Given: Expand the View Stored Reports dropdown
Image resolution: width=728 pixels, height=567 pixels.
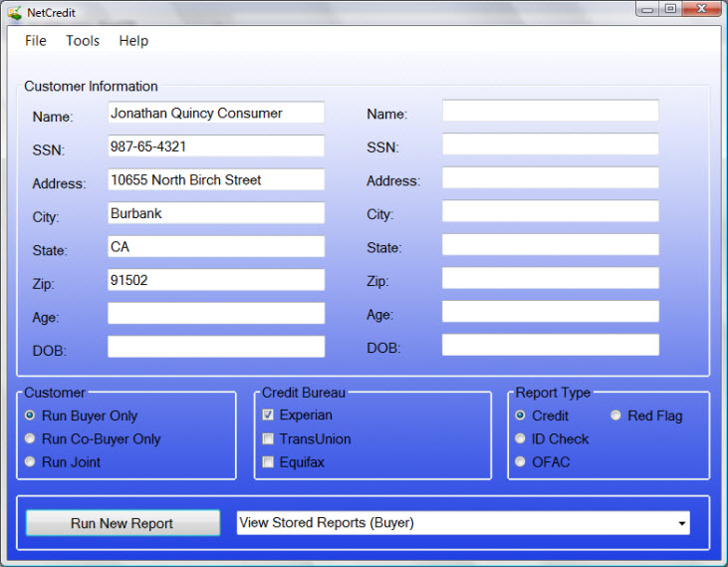Looking at the screenshot, I should click(681, 523).
